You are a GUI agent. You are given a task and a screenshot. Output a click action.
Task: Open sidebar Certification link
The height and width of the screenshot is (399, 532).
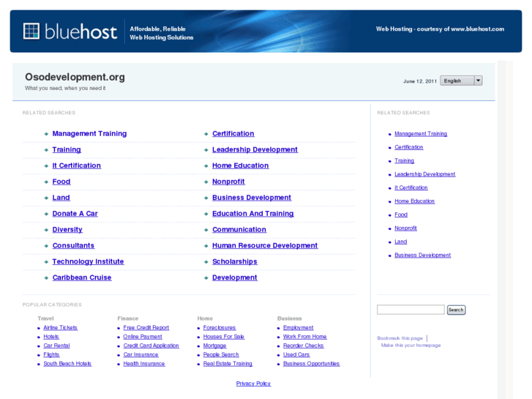coord(409,147)
